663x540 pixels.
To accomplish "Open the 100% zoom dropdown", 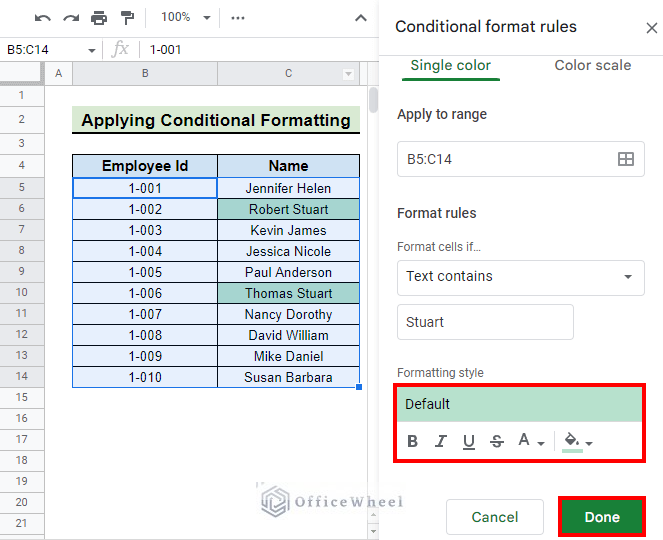I will pyautogui.click(x=186, y=17).
